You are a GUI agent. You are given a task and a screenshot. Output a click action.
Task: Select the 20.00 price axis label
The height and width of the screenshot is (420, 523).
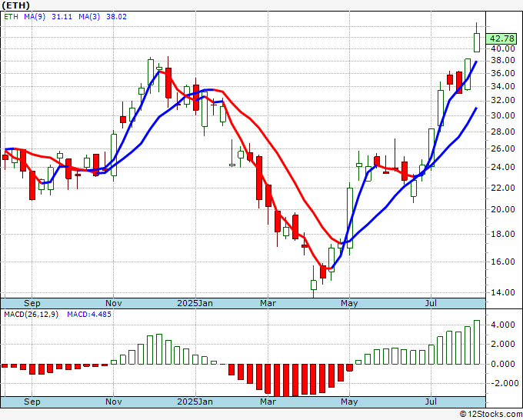(x=503, y=209)
